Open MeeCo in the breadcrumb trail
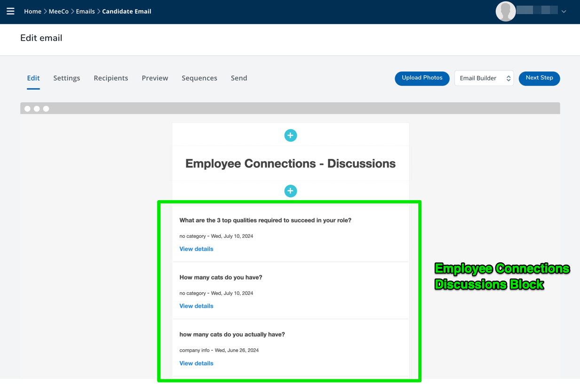 tap(59, 11)
